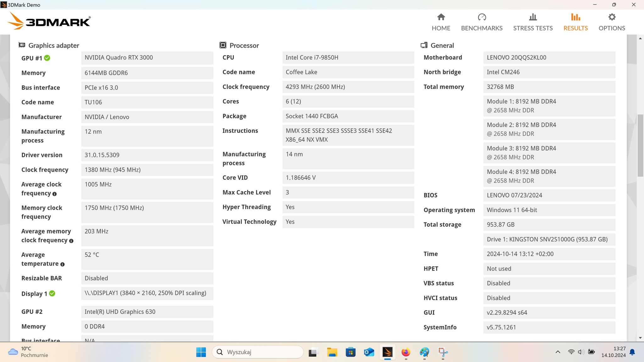The width and height of the screenshot is (644, 362).
Task: Click the Socket 1440 FCBGA package value
Action: (x=348, y=116)
